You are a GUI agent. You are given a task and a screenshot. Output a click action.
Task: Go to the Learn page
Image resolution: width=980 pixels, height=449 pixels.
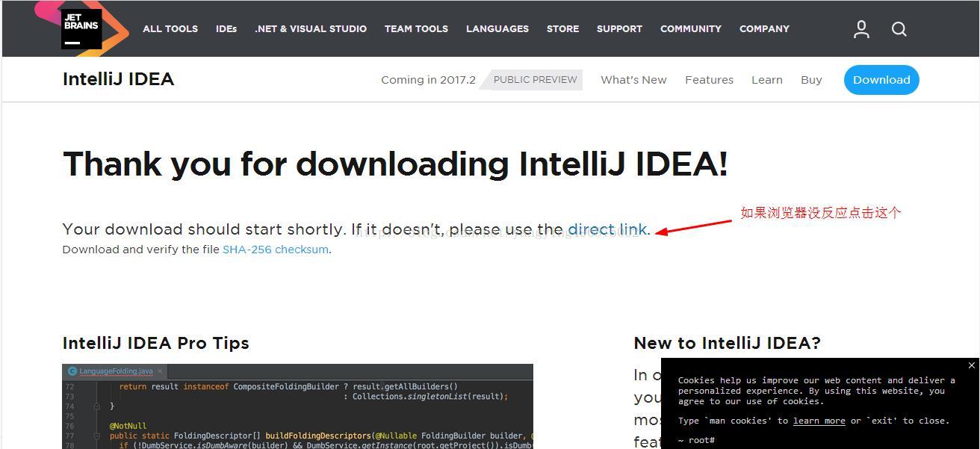[x=767, y=80]
